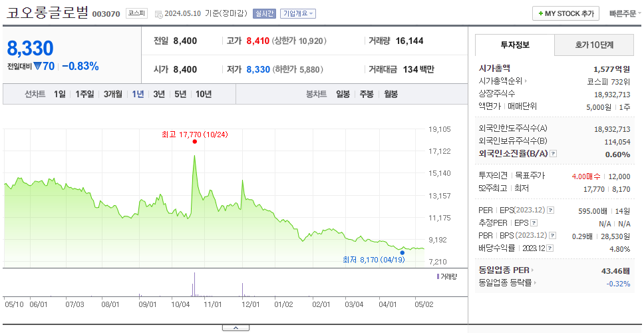This screenshot has height=333, width=644.
Task: Click the down triangle price change indicator
Action: (x=37, y=66)
